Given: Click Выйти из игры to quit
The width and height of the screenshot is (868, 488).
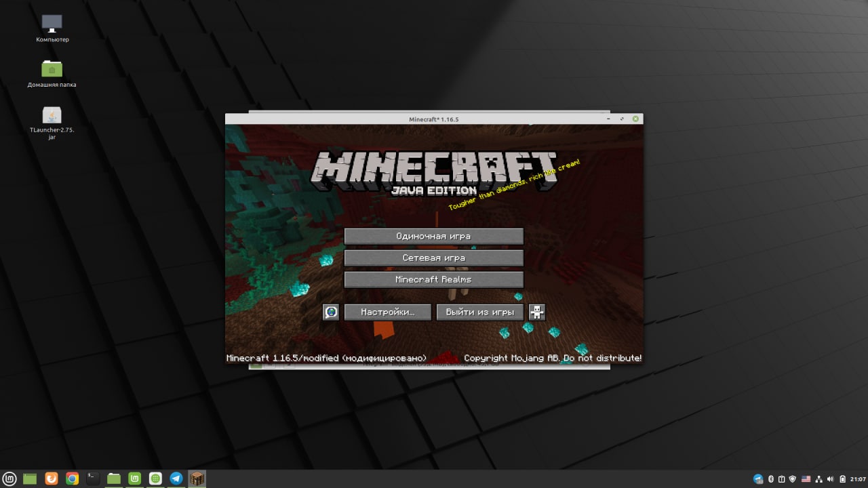Looking at the screenshot, I should [480, 312].
